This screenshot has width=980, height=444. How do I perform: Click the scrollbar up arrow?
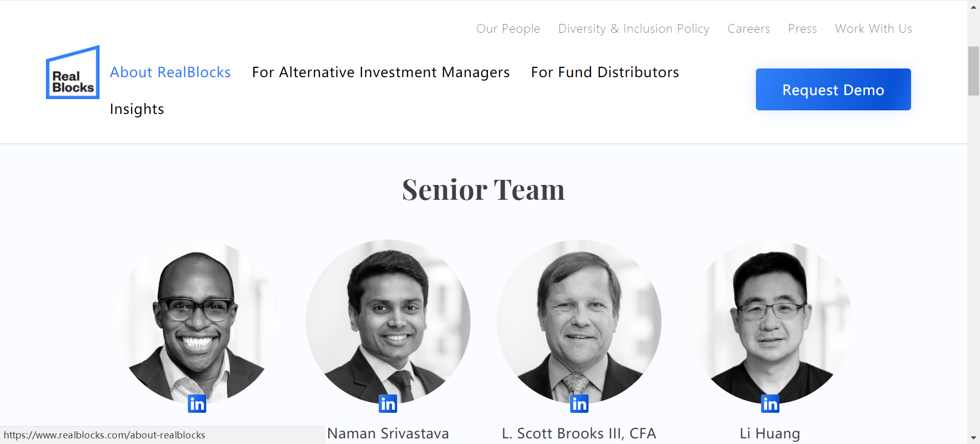click(x=973, y=7)
